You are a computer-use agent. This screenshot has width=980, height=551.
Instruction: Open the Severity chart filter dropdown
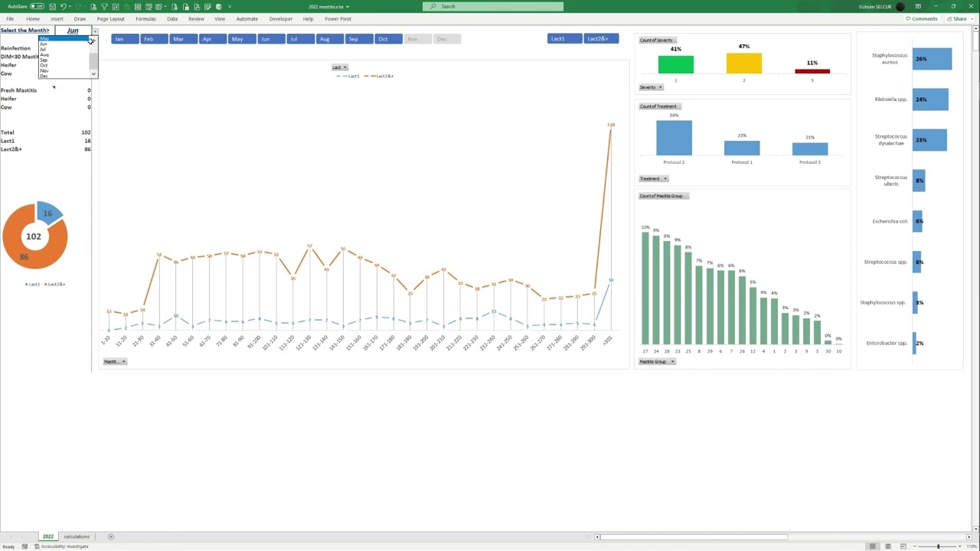pos(651,87)
